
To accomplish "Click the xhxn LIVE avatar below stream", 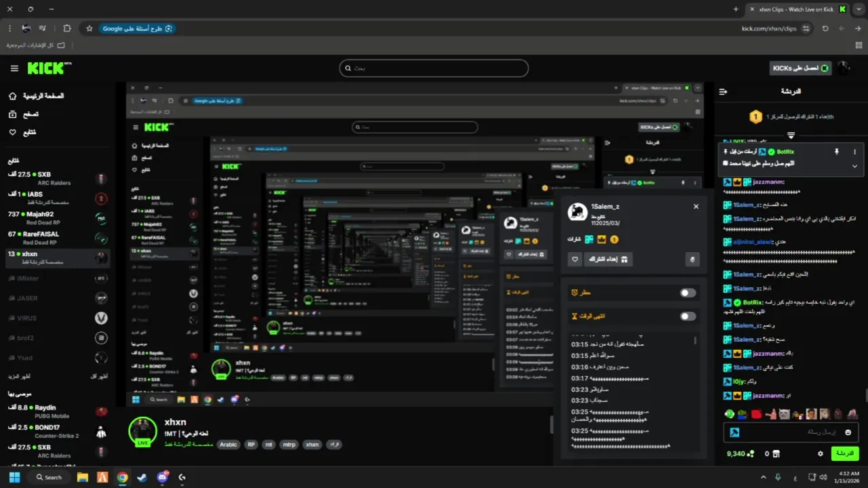I will [x=143, y=432].
